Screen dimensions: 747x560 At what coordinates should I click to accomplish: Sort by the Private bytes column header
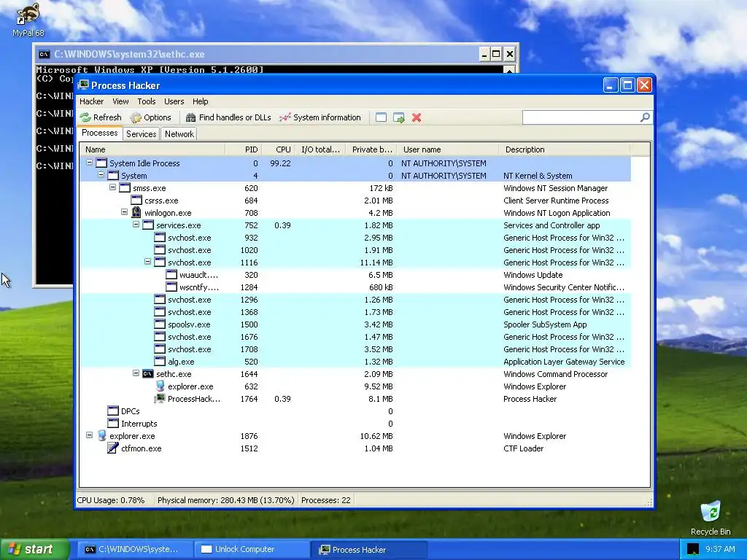[371, 149]
